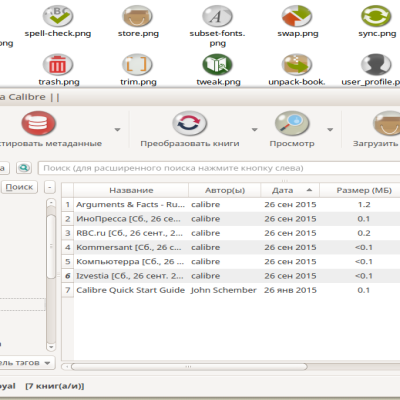The height and width of the screenshot is (400, 400).
Task: Focus the Поиск search input field
Action: tap(219, 168)
